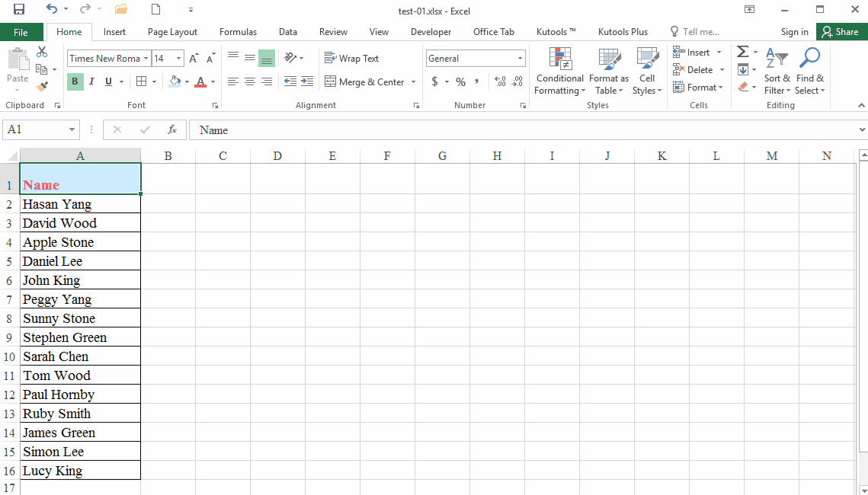Image resolution: width=868 pixels, height=495 pixels.
Task: Click the Sign in link
Action: pyautogui.click(x=794, y=31)
